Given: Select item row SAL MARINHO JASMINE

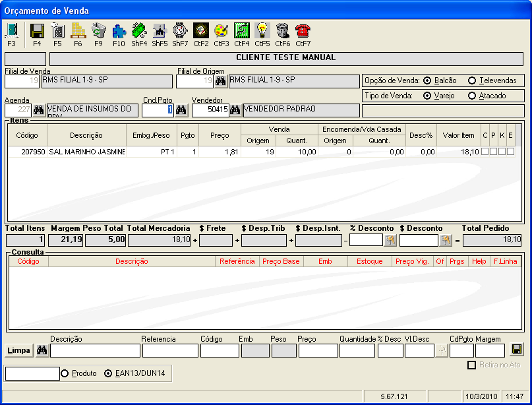Looking at the screenshot, I should [x=261, y=152].
